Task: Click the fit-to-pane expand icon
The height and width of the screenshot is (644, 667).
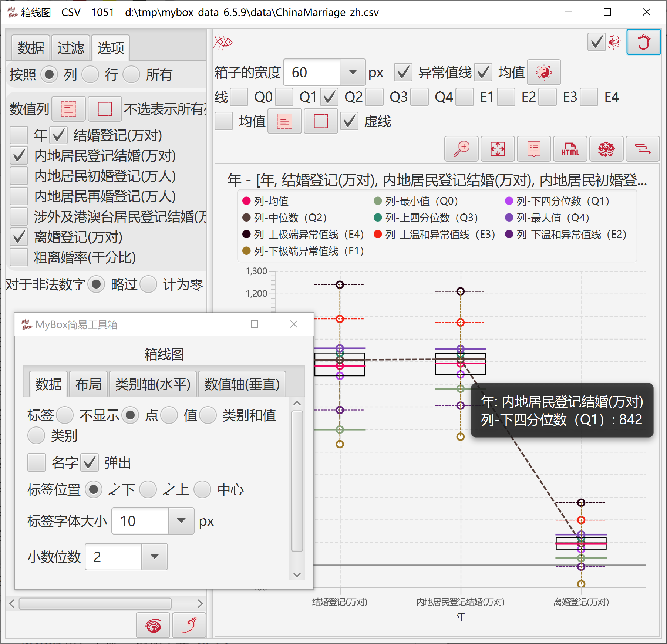Action: 498,149
